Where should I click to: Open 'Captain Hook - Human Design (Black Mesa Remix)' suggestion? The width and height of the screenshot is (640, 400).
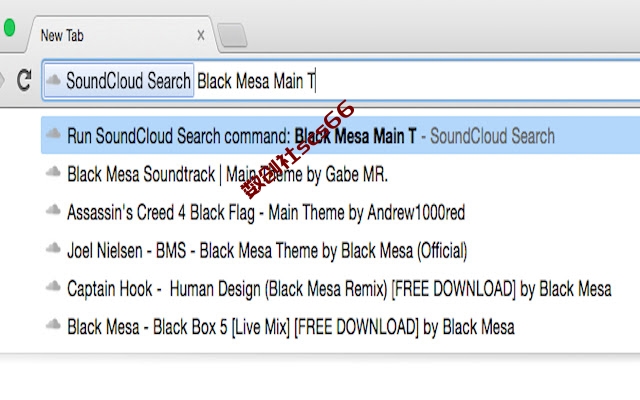click(x=340, y=289)
